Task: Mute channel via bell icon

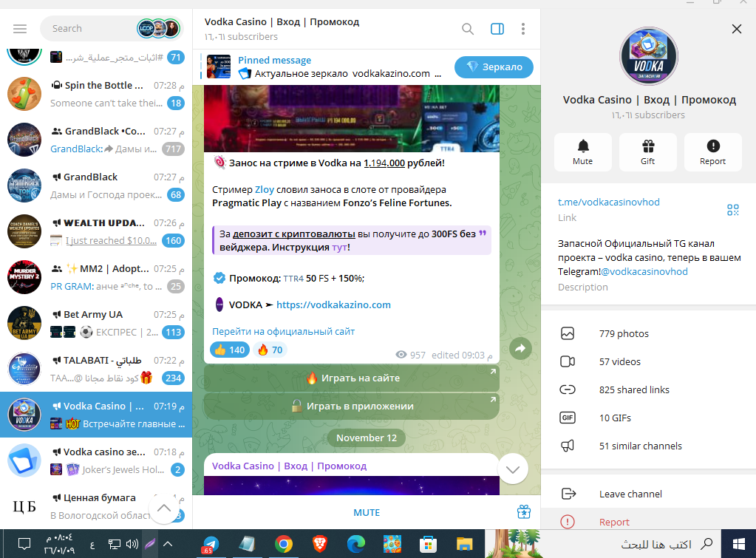Action: tap(583, 152)
